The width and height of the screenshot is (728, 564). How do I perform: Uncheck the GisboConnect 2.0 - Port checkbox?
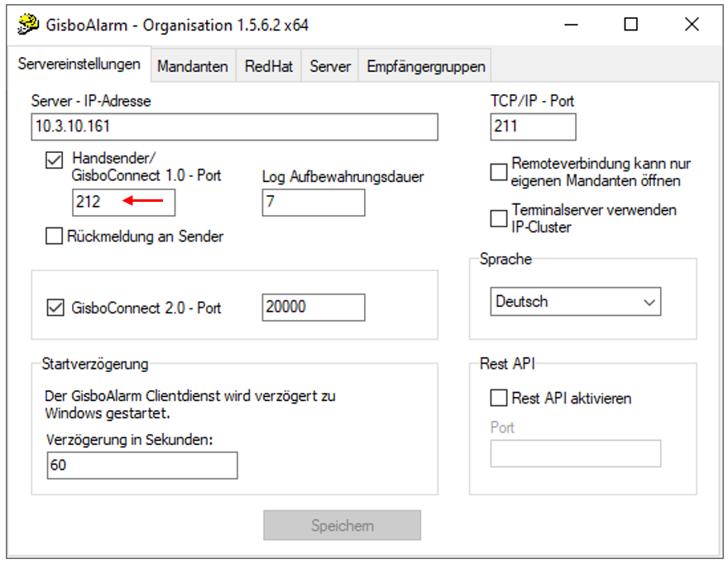tap(55, 308)
